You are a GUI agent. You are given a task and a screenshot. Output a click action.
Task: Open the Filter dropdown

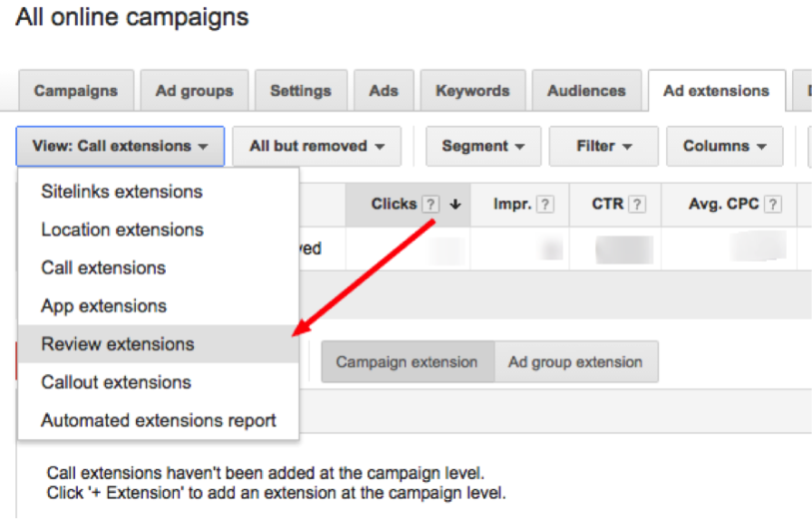pyautogui.click(x=604, y=146)
